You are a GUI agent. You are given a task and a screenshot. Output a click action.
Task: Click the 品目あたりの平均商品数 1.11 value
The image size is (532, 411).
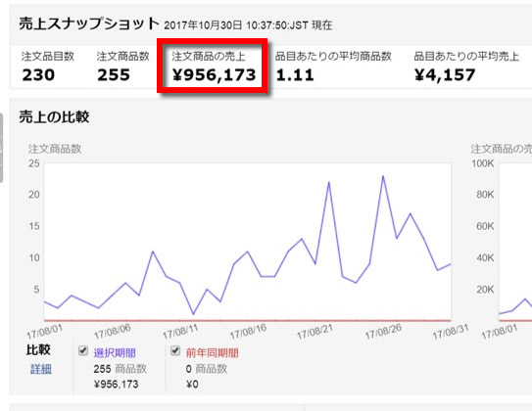[295, 75]
